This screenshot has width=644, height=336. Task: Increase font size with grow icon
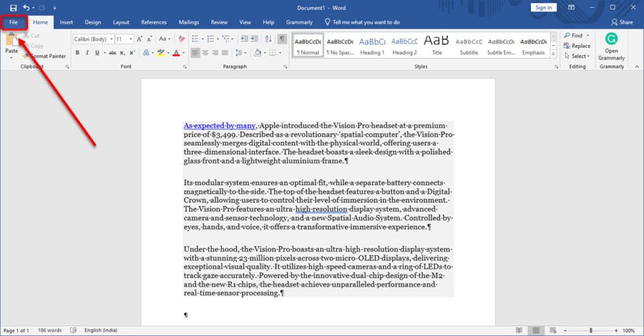pyautogui.click(x=140, y=39)
